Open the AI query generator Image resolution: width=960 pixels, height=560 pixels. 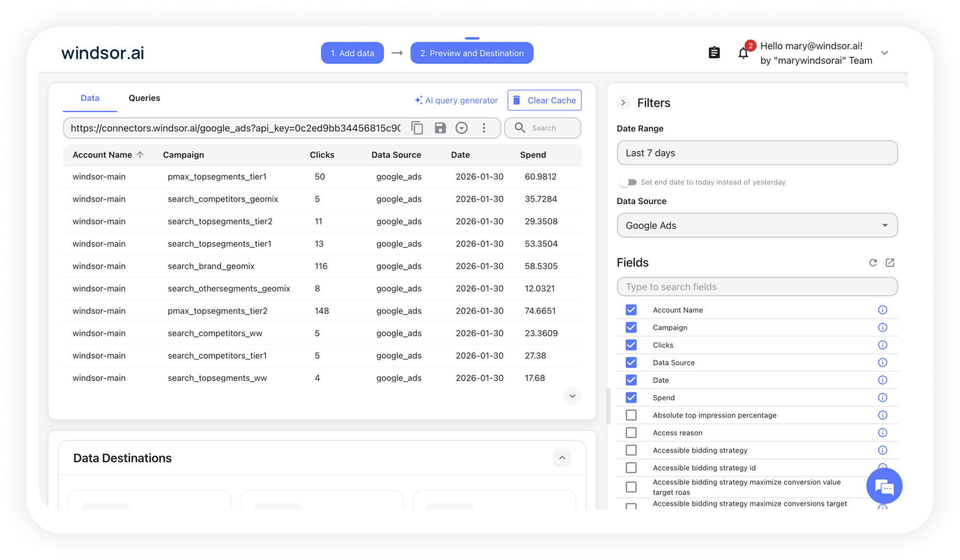pyautogui.click(x=456, y=100)
